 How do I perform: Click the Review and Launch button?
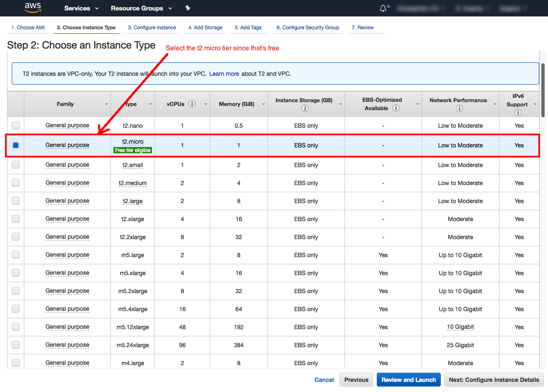tap(408, 379)
